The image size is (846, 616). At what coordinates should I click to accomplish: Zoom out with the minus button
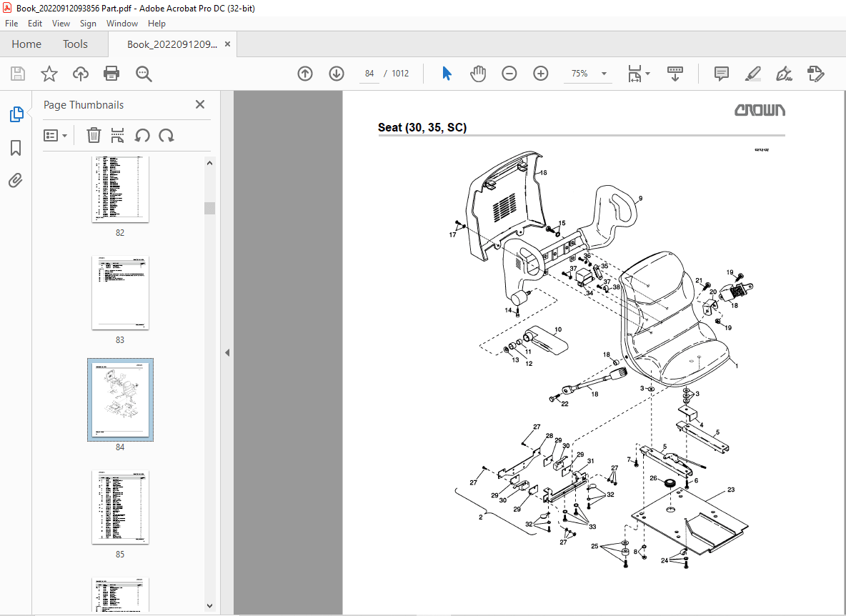point(509,73)
